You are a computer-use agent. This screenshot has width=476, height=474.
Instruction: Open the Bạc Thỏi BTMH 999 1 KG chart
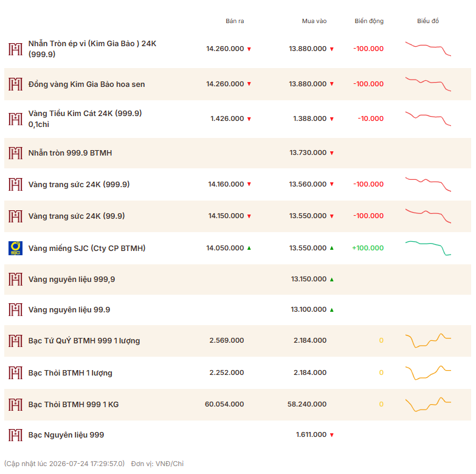coord(428,404)
